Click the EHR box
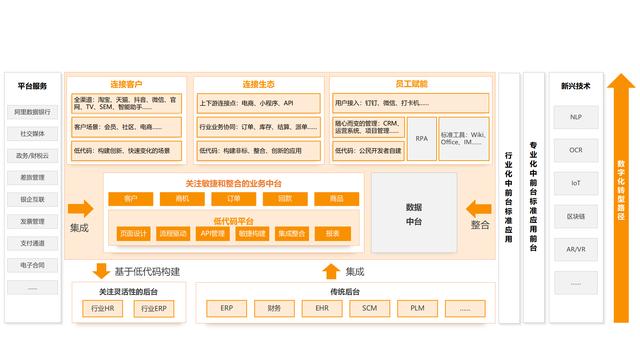This screenshot has width=640, height=360. (322, 308)
